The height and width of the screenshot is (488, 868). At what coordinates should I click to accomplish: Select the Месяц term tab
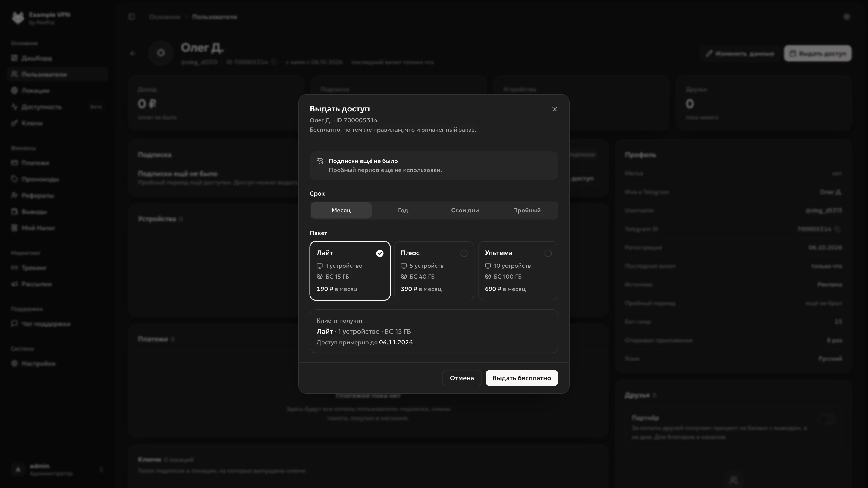click(341, 211)
